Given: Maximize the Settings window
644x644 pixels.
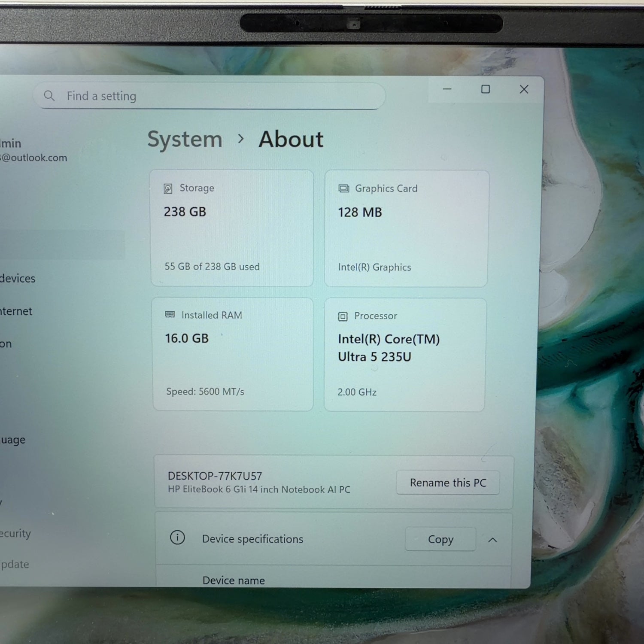Looking at the screenshot, I should tap(485, 89).
